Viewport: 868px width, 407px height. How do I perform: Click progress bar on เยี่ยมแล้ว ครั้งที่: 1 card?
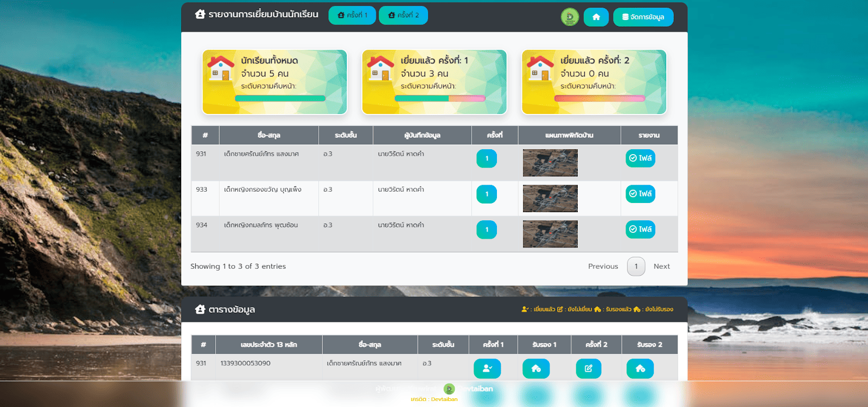[x=440, y=98]
